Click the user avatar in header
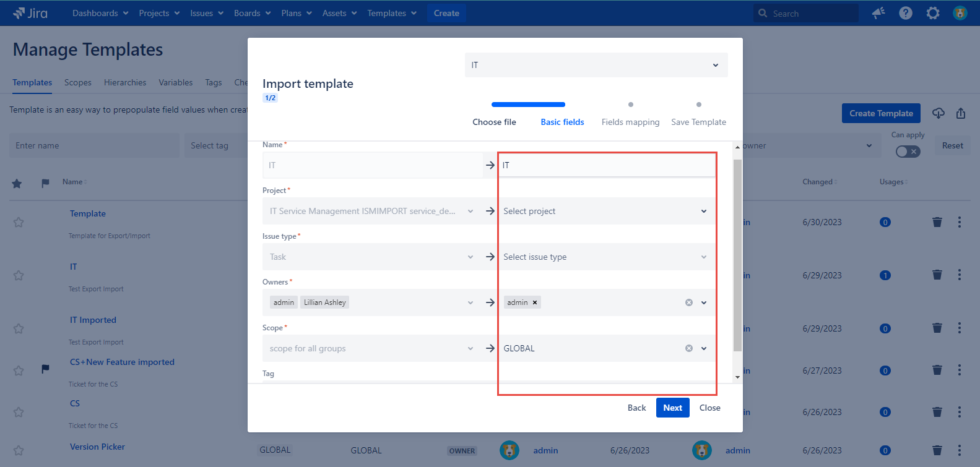980x467 pixels. pos(960,13)
